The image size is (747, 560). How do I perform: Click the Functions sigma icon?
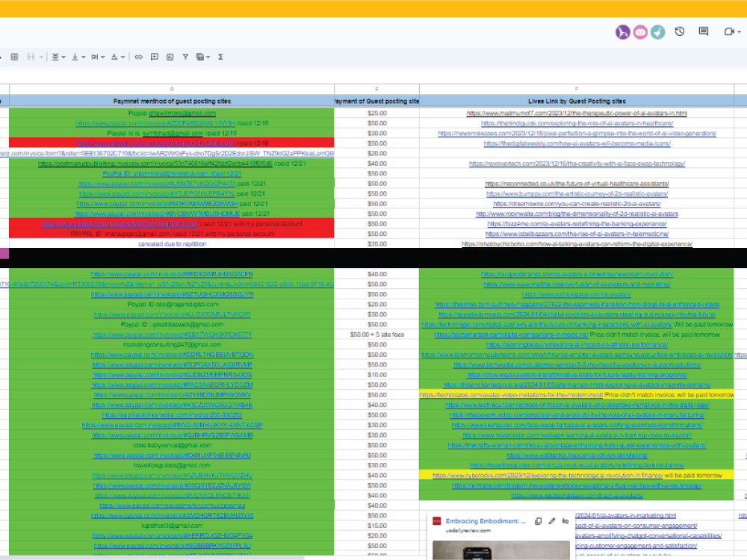[220, 57]
